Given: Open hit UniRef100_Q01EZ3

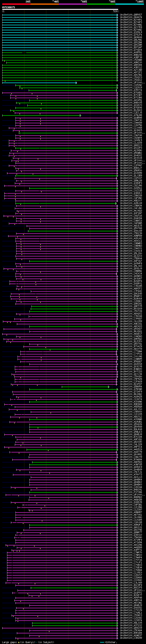Looking at the screenshot, I should [x=131, y=105].
